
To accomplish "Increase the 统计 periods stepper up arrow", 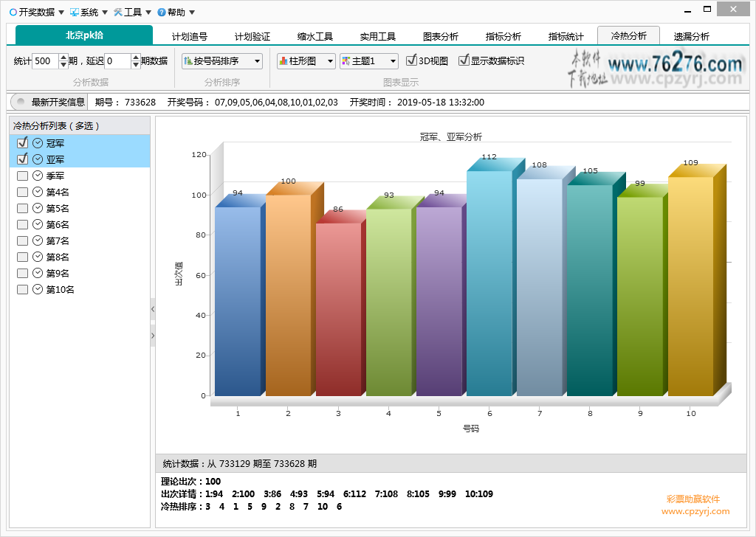I will pyautogui.click(x=63, y=58).
